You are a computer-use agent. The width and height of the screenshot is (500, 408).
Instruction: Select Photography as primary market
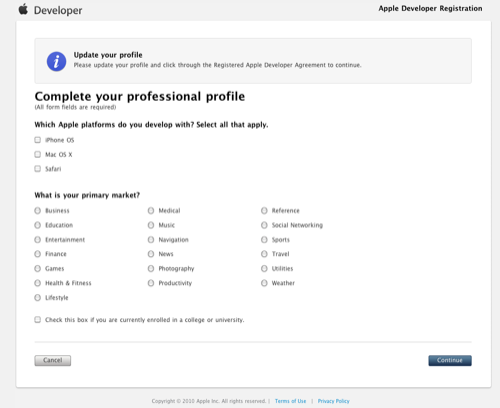151,268
